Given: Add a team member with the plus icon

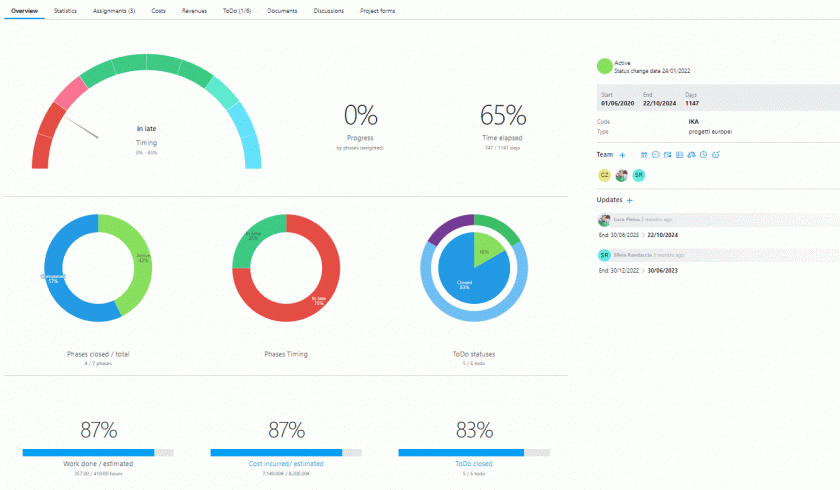Looking at the screenshot, I should click(x=622, y=155).
